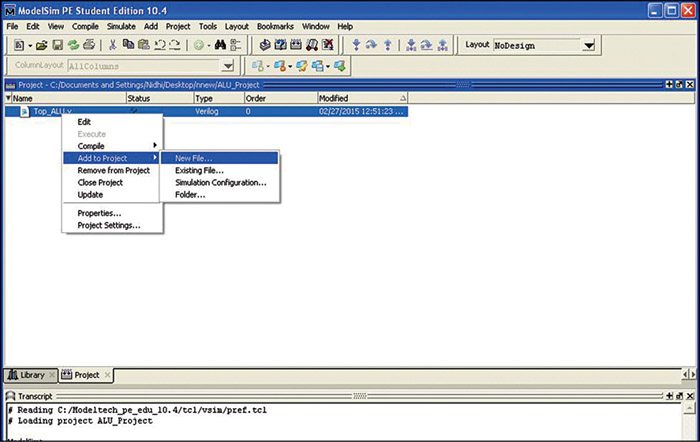The width and height of the screenshot is (700, 442).
Task: Click the Undo arrow icon
Action: pos(159,45)
